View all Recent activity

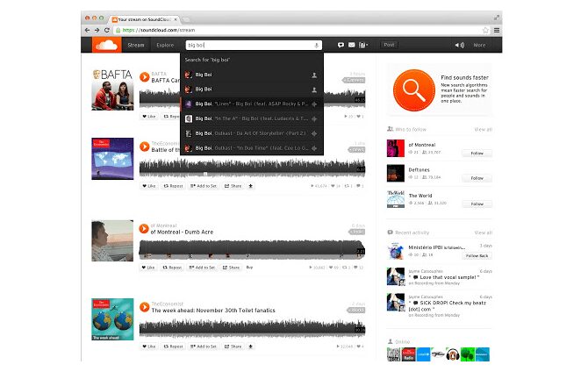pos(483,232)
